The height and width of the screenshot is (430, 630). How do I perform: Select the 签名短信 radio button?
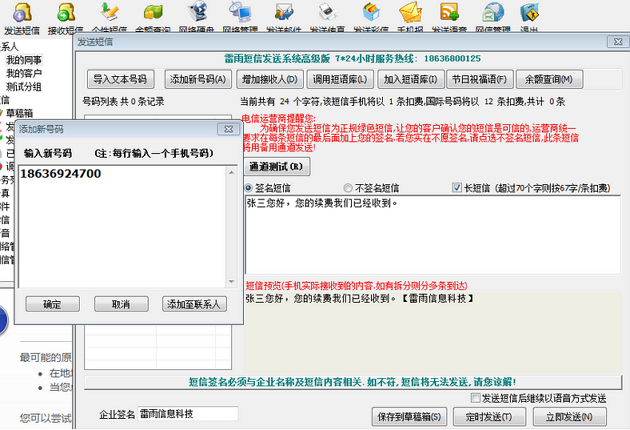tap(249, 187)
